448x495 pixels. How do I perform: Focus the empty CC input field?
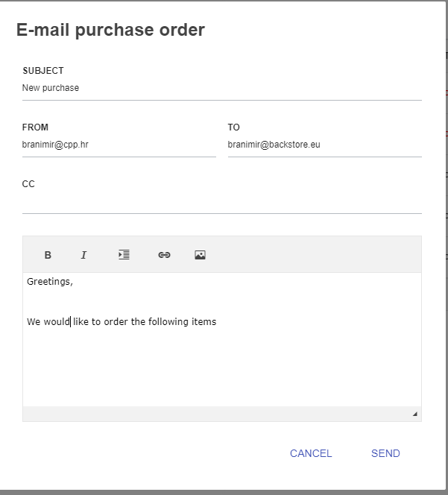222,203
